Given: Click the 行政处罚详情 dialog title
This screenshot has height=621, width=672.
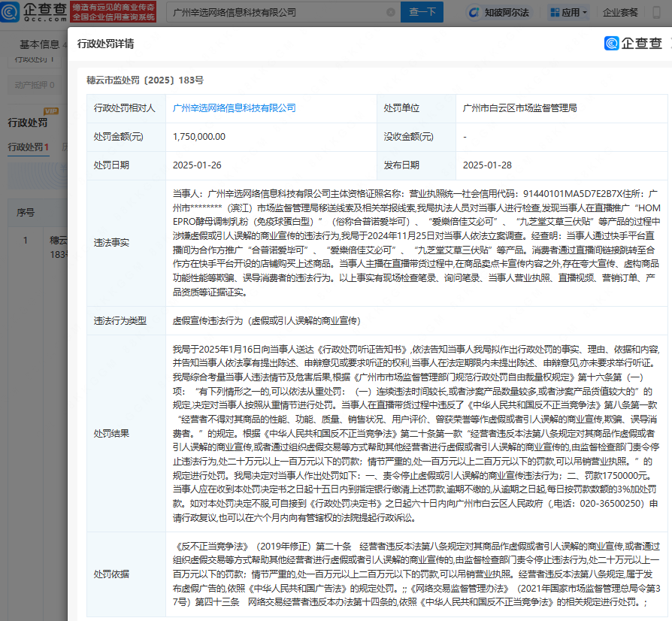Looking at the screenshot, I should (105, 44).
